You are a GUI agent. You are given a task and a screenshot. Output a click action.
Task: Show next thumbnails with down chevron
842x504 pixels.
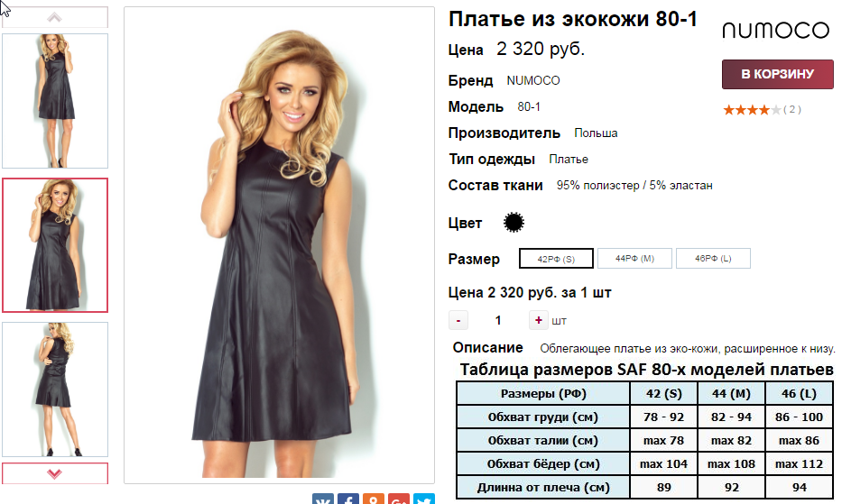click(x=55, y=473)
